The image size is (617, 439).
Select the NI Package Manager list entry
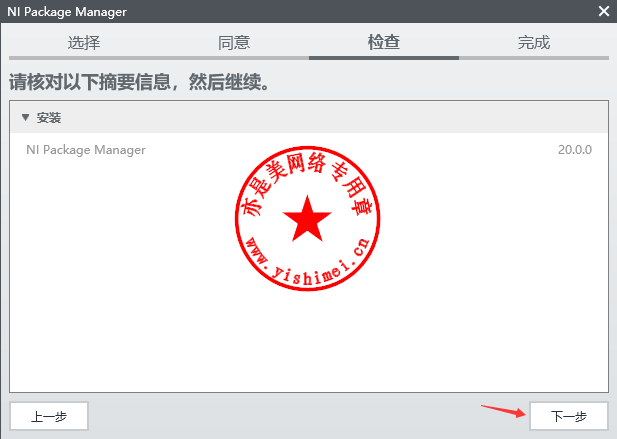pos(309,150)
